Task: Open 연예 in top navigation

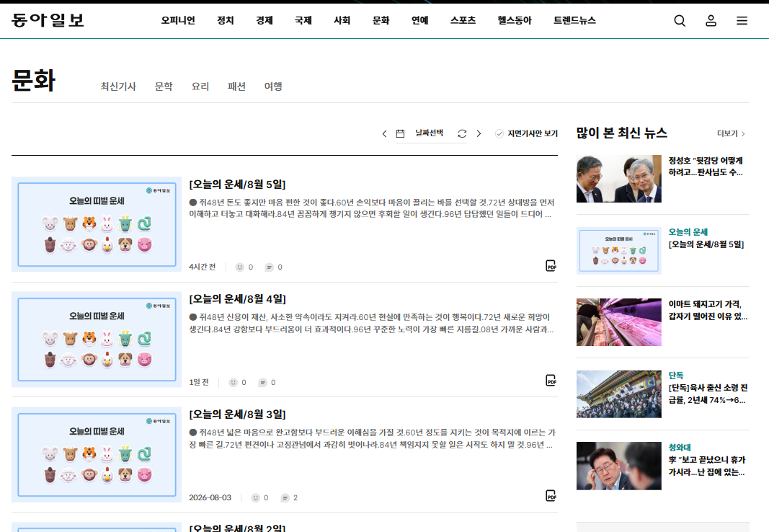Action: click(x=419, y=21)
